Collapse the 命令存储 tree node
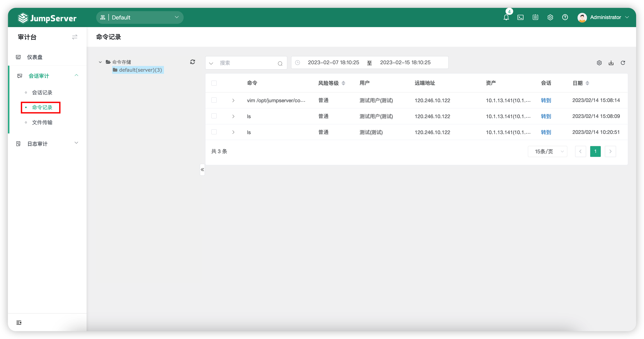644x339 pixels. coord(100,62)
